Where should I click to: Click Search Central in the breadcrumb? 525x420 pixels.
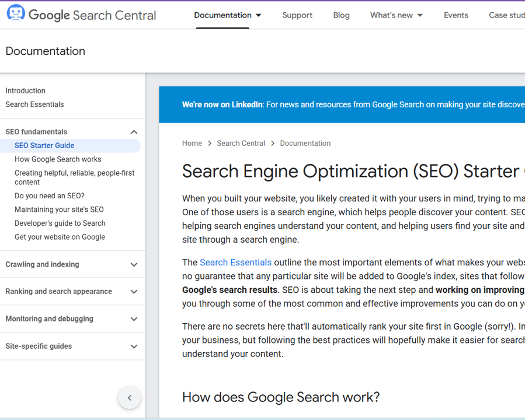coord(241,143)
